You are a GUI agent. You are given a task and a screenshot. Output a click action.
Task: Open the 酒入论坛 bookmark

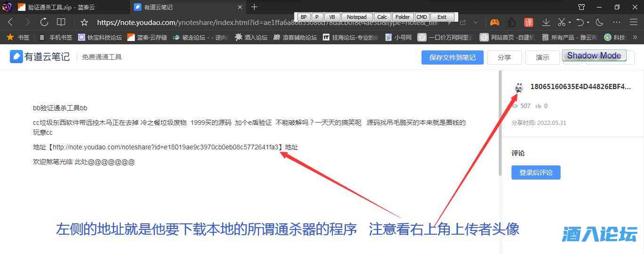click(x=251, y=37)
